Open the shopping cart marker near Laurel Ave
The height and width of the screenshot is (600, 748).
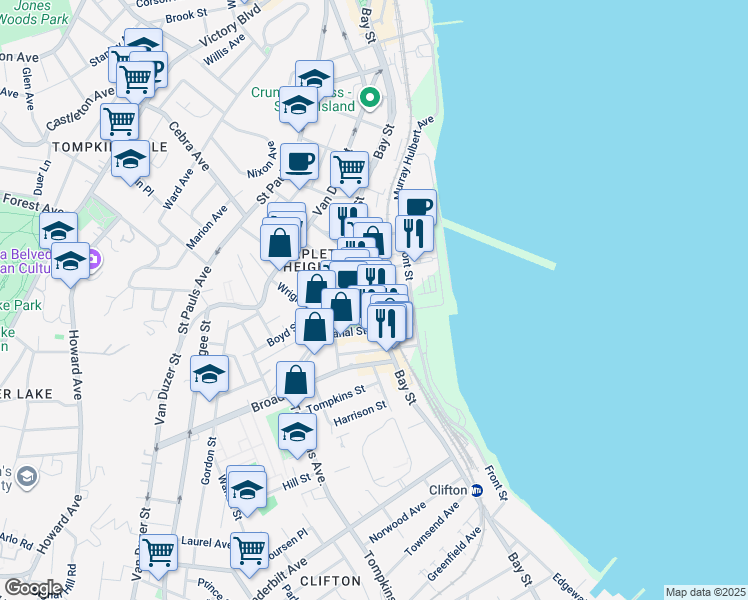pyautogui.click(x=158, y=552)
